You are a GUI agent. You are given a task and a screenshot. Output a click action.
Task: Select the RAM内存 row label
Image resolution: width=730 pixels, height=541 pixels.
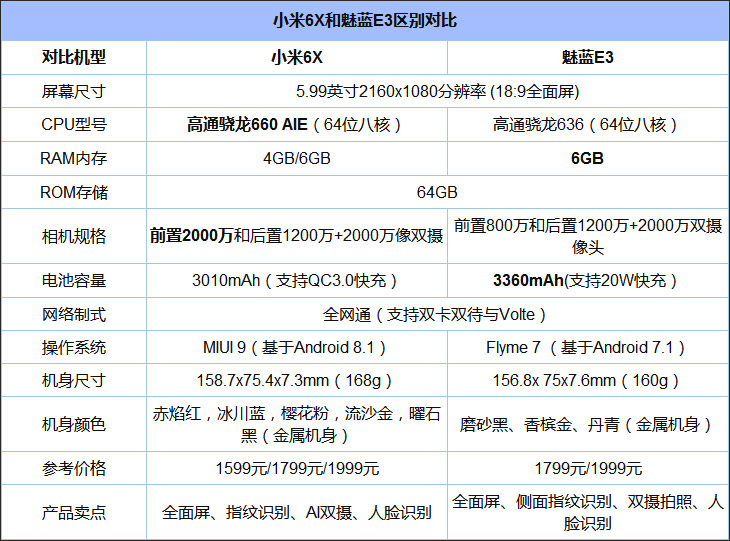(x=74, y=158)
